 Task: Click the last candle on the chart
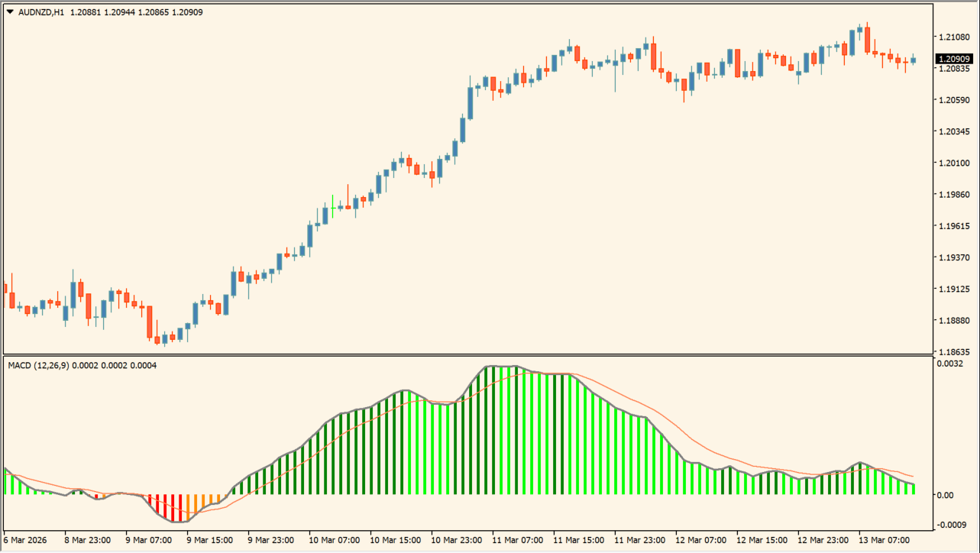coord(913,60)
